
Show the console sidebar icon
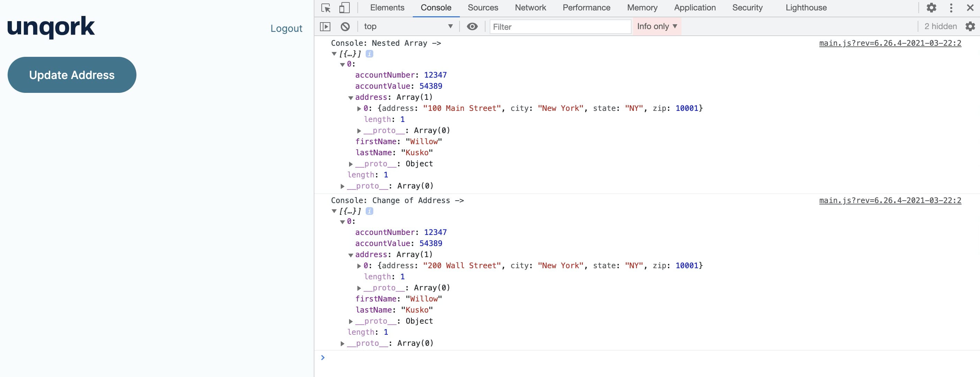[325, 26]
